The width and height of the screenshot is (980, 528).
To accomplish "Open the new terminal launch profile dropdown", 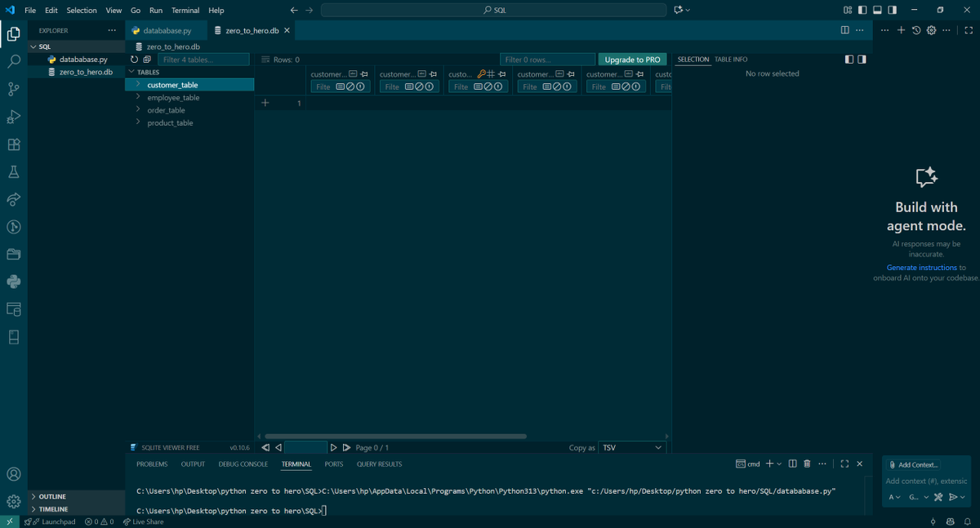I will (x=779, y=464).
